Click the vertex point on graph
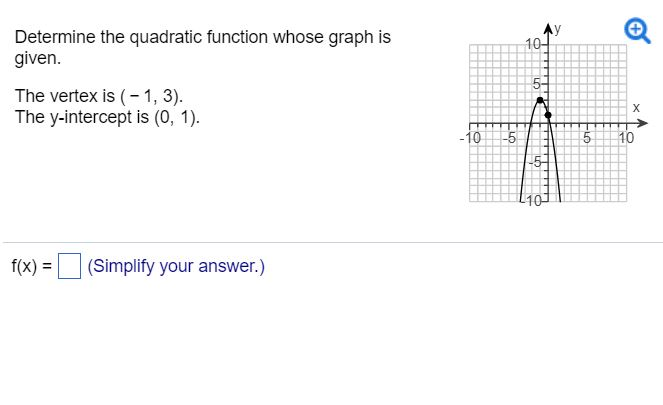 click(x=540, y=100)
